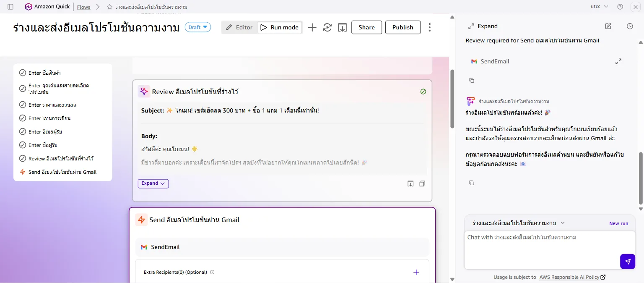Switch to Run mode
The height and width of the screenshot is (283, 644).
[280, 27]
